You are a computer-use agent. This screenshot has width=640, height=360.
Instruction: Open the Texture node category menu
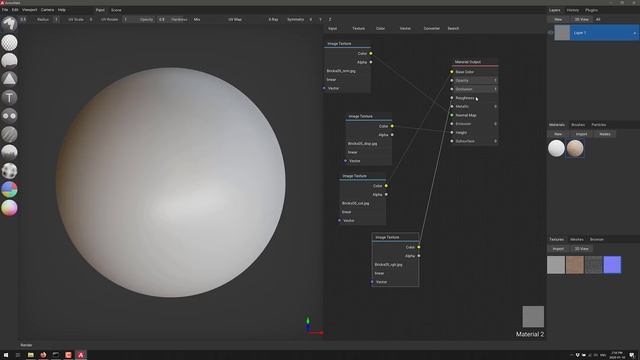click(358, 29)
